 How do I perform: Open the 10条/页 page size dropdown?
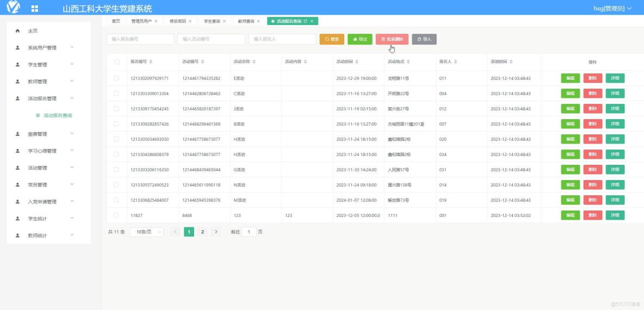point(147,232)
